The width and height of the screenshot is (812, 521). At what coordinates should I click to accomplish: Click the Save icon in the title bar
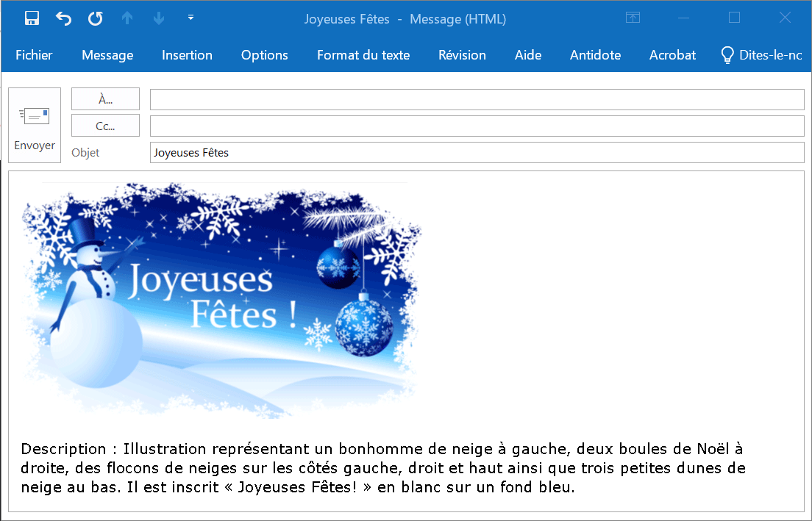tap(32, 19)
